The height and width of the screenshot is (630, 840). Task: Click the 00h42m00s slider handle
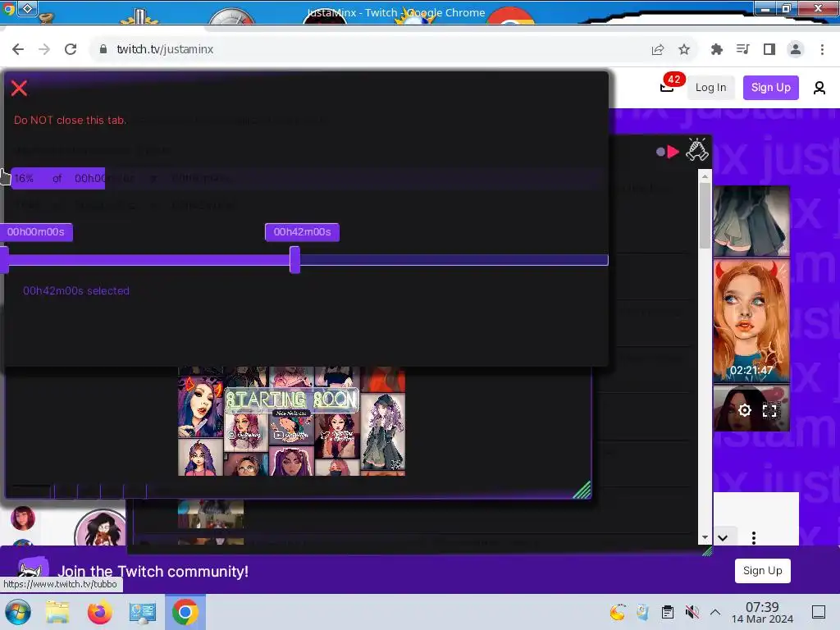click(294, 260)
